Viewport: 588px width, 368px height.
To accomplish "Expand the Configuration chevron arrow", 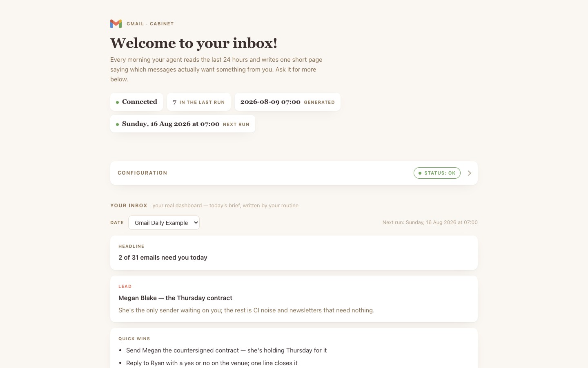I will coord(470,173).
